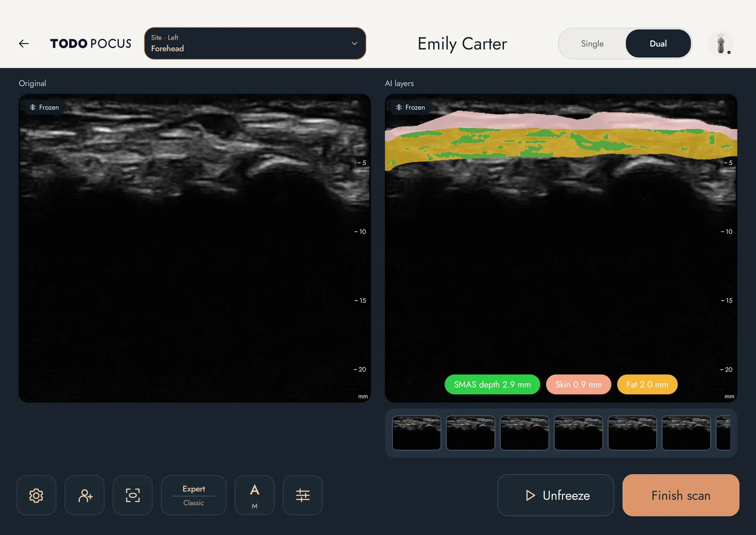Viewport: 756px width, 535px height.
Task: Click the Frozen label on Original image
Action: pos(44,107)
